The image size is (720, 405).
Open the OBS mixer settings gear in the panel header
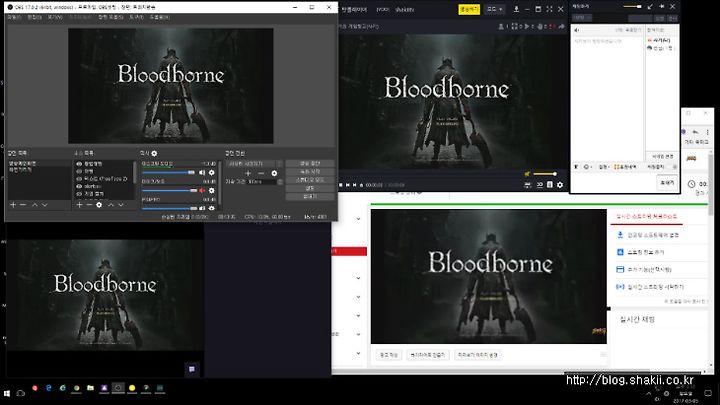154,153
